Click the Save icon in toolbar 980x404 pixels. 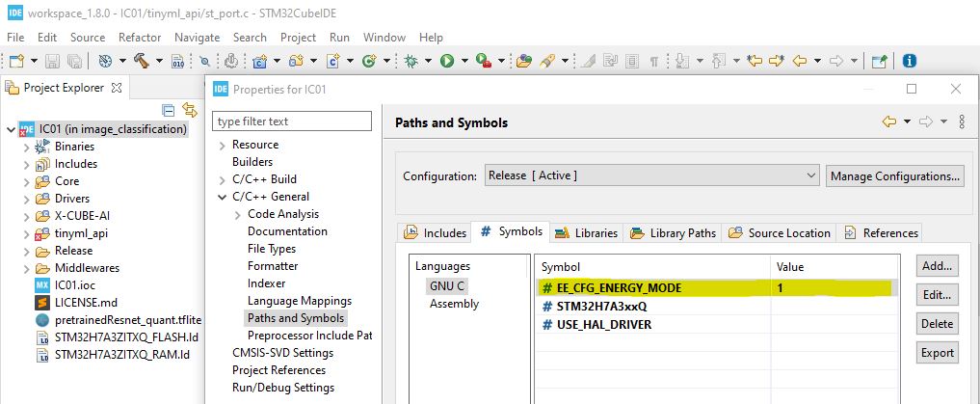click(53, 61)
